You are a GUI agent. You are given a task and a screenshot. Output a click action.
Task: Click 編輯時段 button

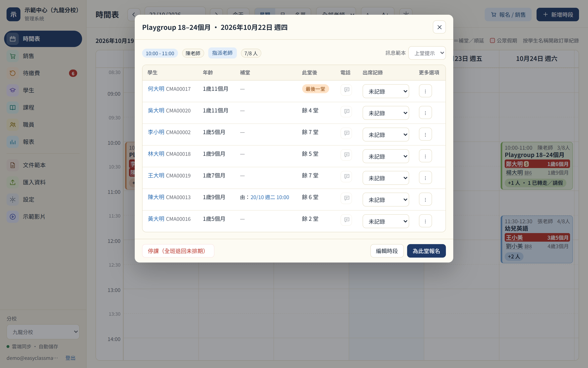(x=387, y=251)
